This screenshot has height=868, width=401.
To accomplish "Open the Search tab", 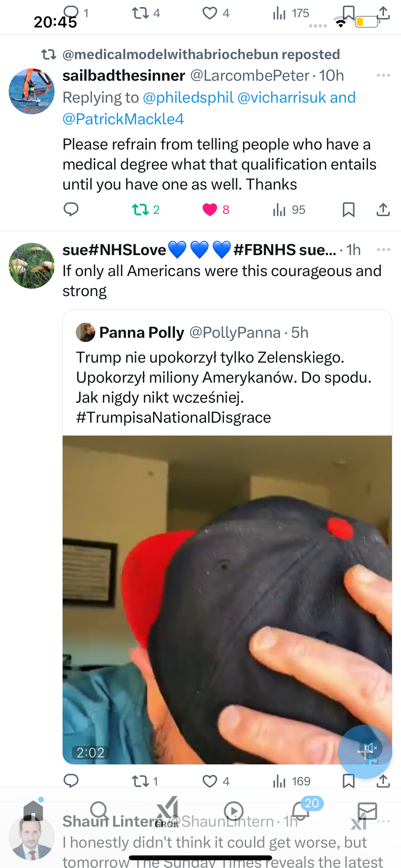I will (100, 811).
